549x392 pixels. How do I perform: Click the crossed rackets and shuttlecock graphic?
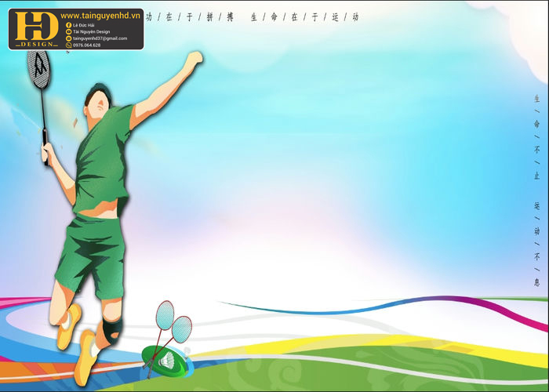pyautogui.click(x=167, y=339)
